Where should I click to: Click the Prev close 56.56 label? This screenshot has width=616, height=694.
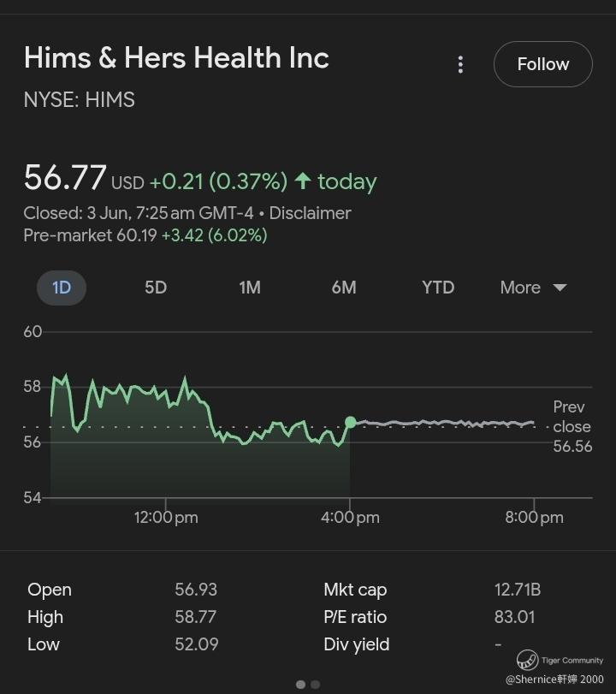point(572,426)
